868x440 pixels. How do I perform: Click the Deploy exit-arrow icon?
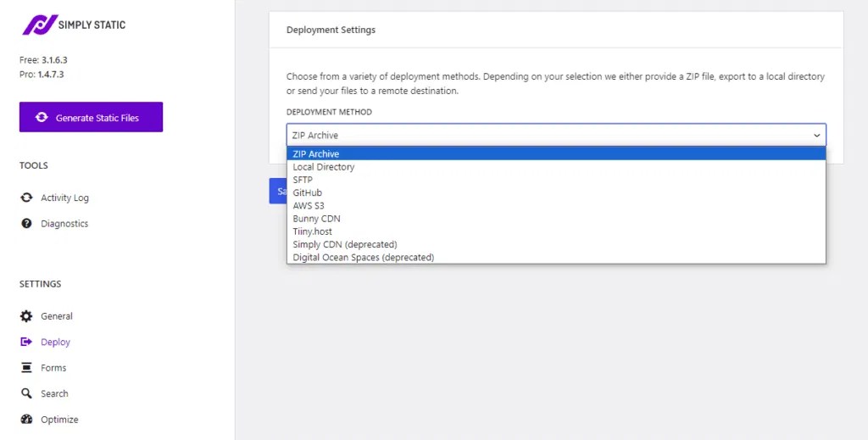26,342
